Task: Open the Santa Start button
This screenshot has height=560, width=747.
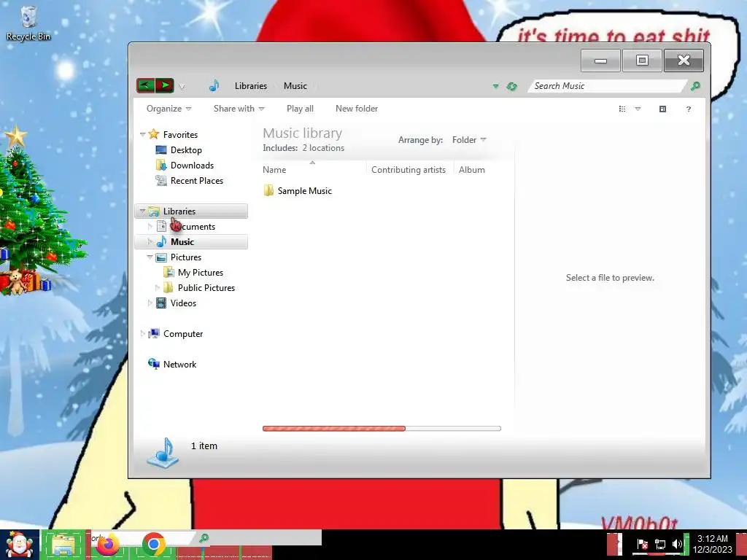Action: click(20, 545)
